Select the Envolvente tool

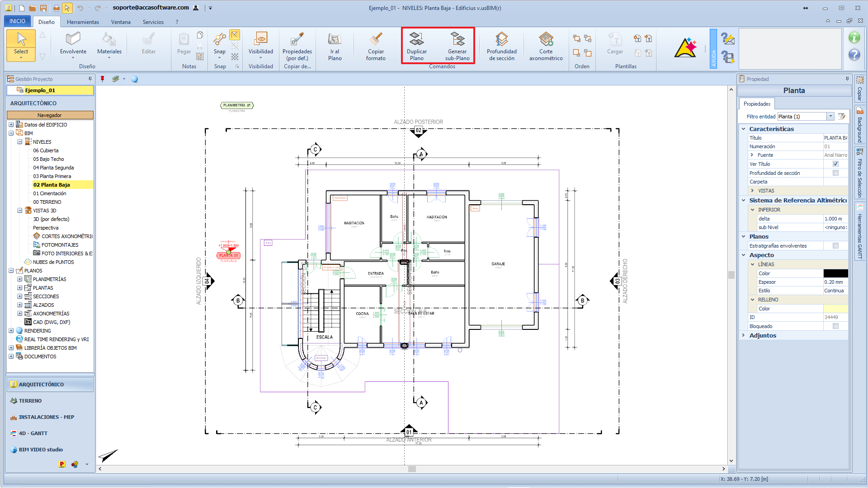pos(73,40)
